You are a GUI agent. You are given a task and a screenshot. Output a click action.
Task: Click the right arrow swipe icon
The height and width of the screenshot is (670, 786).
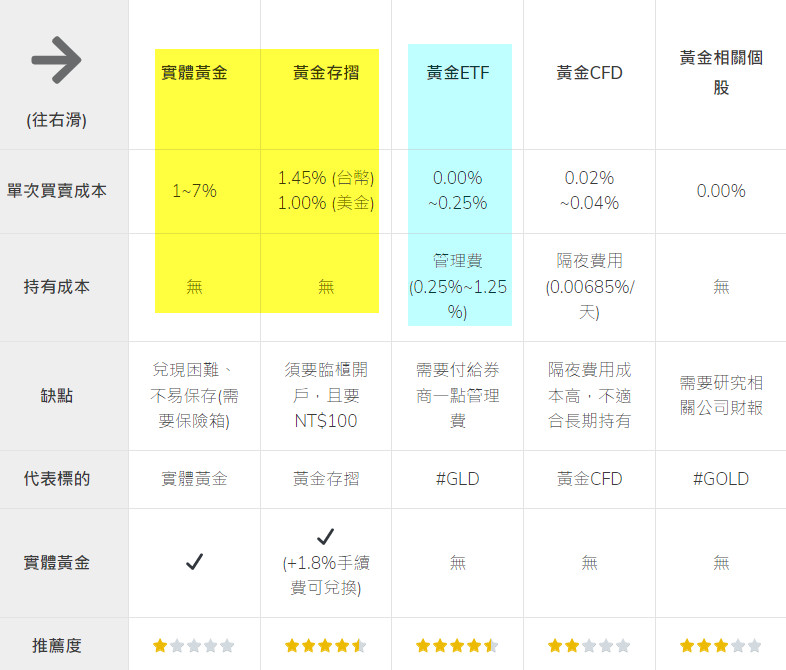tap(56, 62)
